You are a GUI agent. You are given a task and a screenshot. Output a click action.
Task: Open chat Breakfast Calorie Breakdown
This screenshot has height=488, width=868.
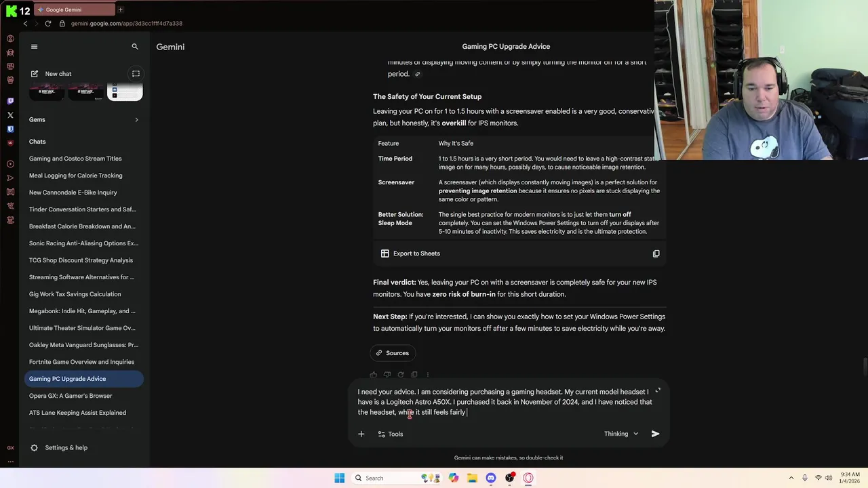[83, 226]
